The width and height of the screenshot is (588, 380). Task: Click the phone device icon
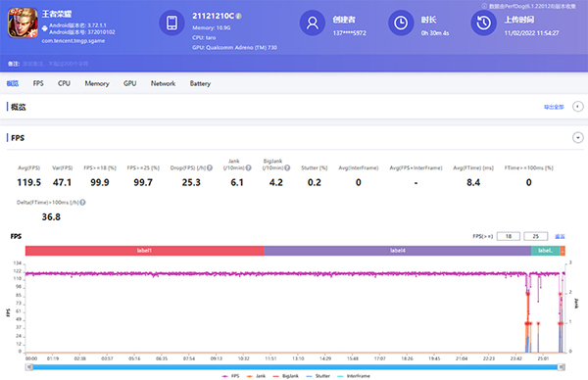pyautogui.click(x=171, y=23)
